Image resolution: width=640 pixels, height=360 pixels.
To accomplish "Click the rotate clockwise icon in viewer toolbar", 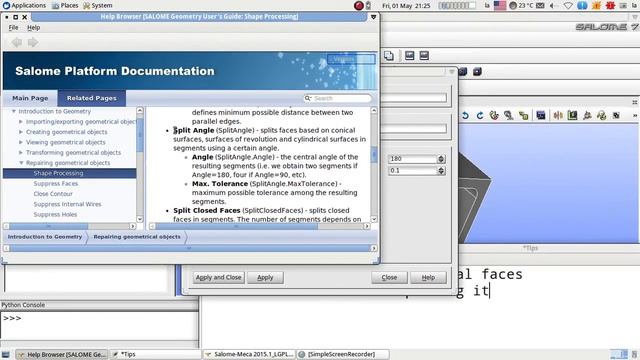I will click(x=480, y=116).
